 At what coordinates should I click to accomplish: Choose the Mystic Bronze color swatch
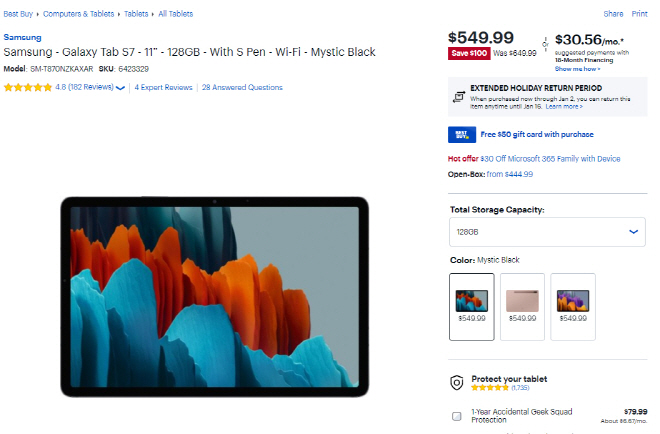pyautogui.click(x=522, y=307)
